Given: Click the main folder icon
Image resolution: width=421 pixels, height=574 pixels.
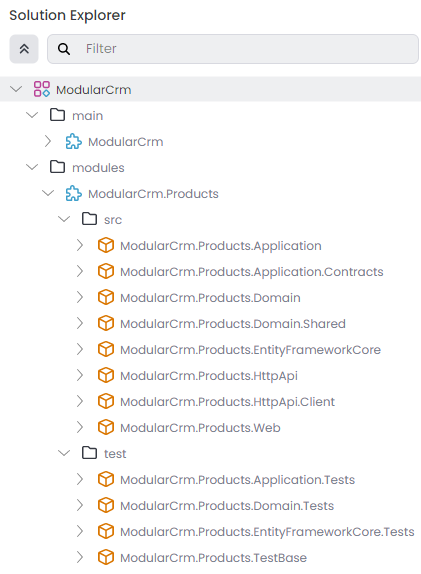Looking at the screenshot, I should point(57,115).
